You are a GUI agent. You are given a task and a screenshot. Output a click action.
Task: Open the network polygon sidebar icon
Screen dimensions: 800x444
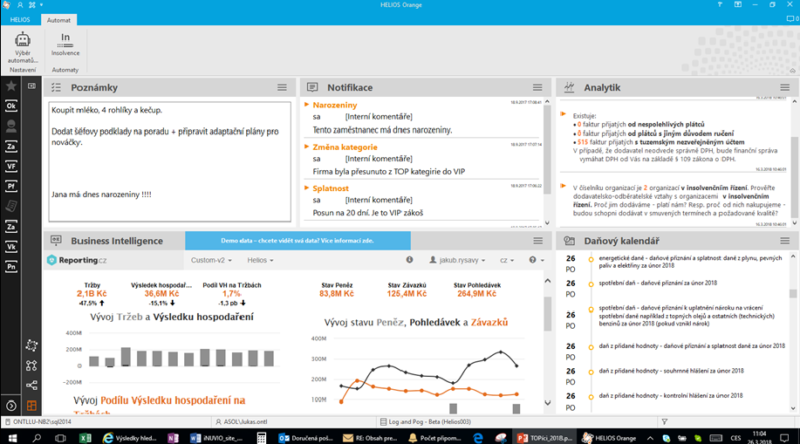click(x=32, y=346)
